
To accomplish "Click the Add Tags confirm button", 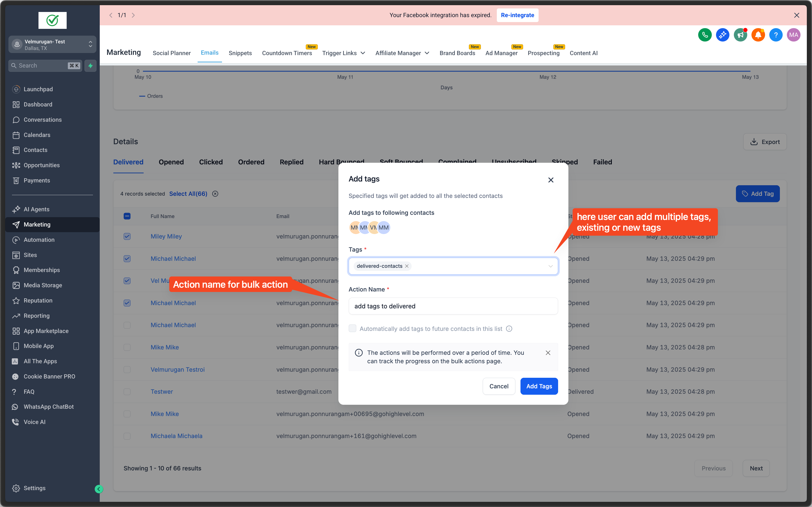I will click(539, 386).
